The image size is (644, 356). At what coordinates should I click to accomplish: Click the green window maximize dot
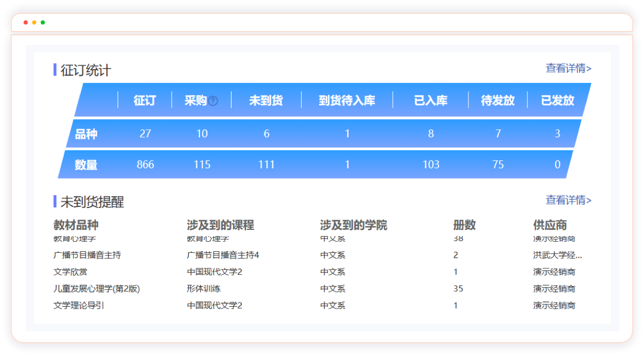click(43, 22)
